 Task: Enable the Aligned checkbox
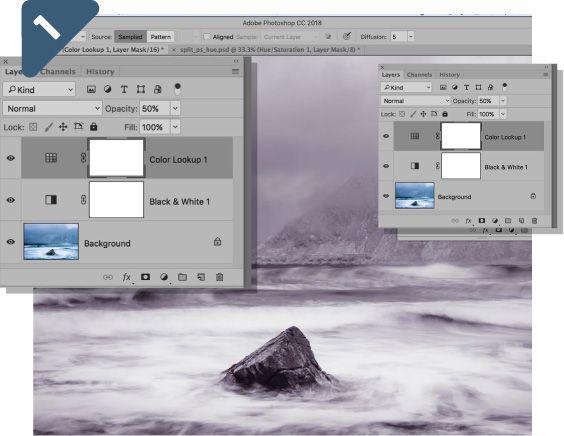(207, 37)
